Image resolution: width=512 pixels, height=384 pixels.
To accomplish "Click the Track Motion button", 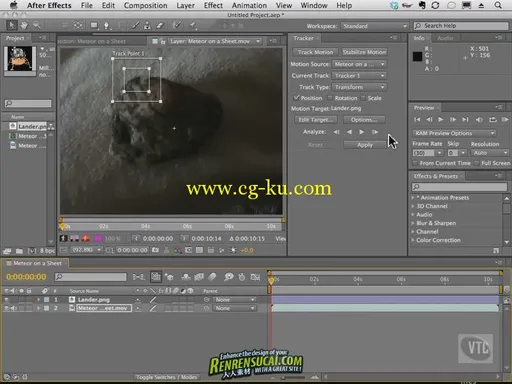I will 315,52.
